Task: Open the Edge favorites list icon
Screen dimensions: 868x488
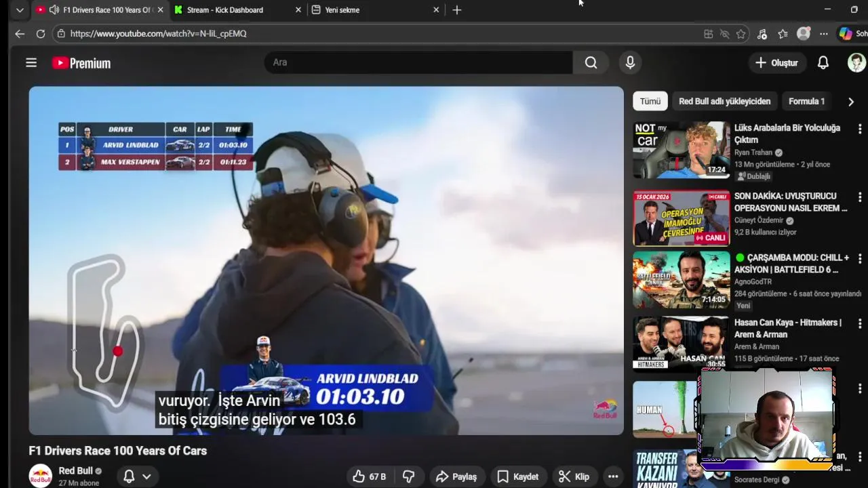Action: (783, 34)
